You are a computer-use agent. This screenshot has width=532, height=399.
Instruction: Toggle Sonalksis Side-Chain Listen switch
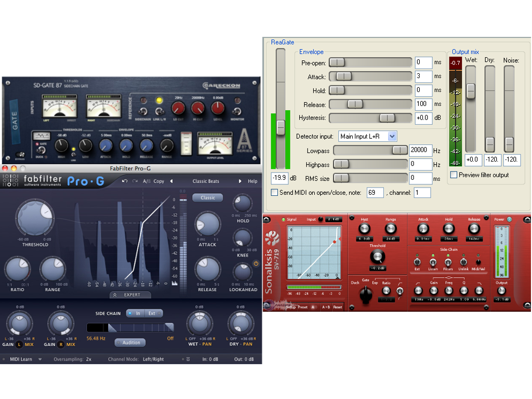point(433,262)
